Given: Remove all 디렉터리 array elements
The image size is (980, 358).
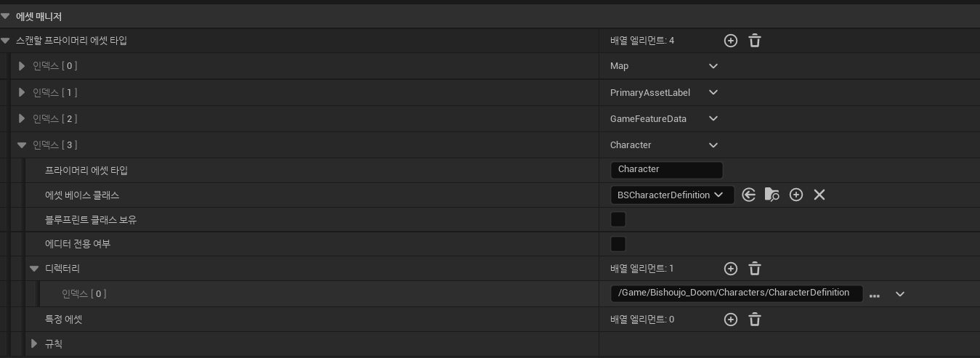Looking at the screenshot, I should click(x=755, y=269).
